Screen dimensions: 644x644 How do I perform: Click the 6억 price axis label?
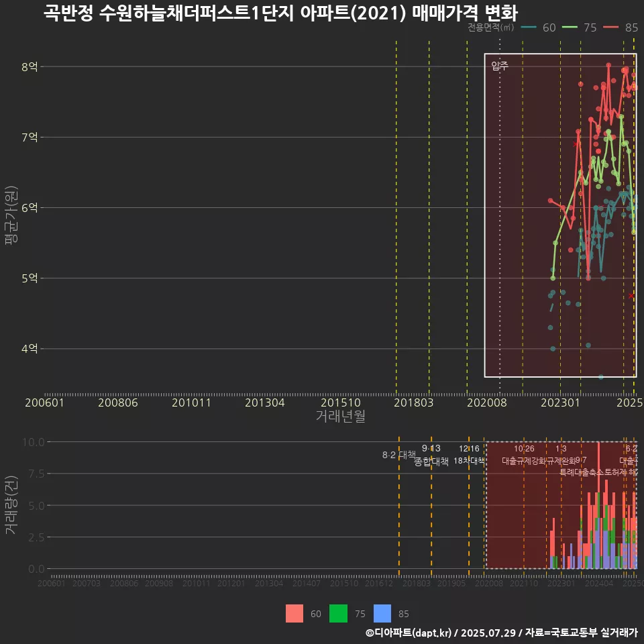coord(30,207)
